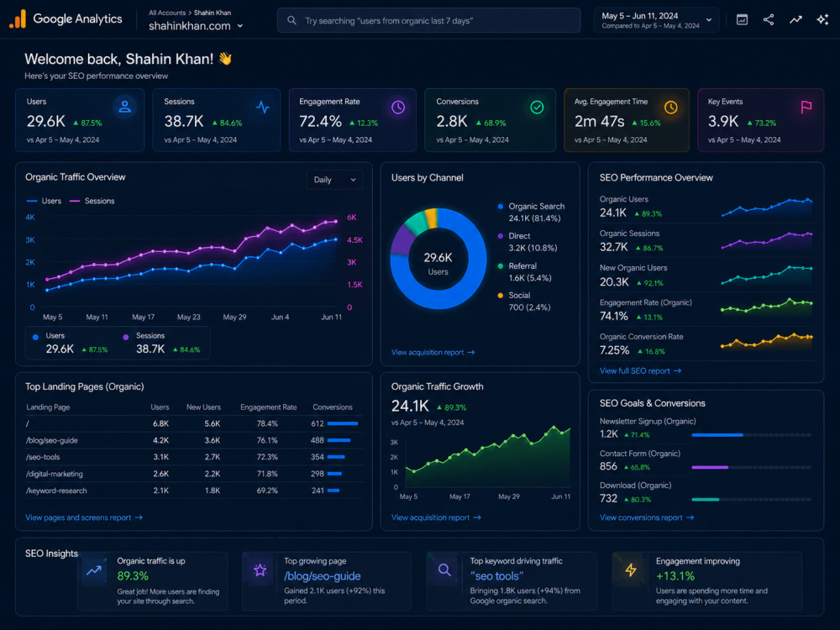The image size is (840, 630).
Task: Click the 20.3K New Organic Users value
Action: [614, 281]
